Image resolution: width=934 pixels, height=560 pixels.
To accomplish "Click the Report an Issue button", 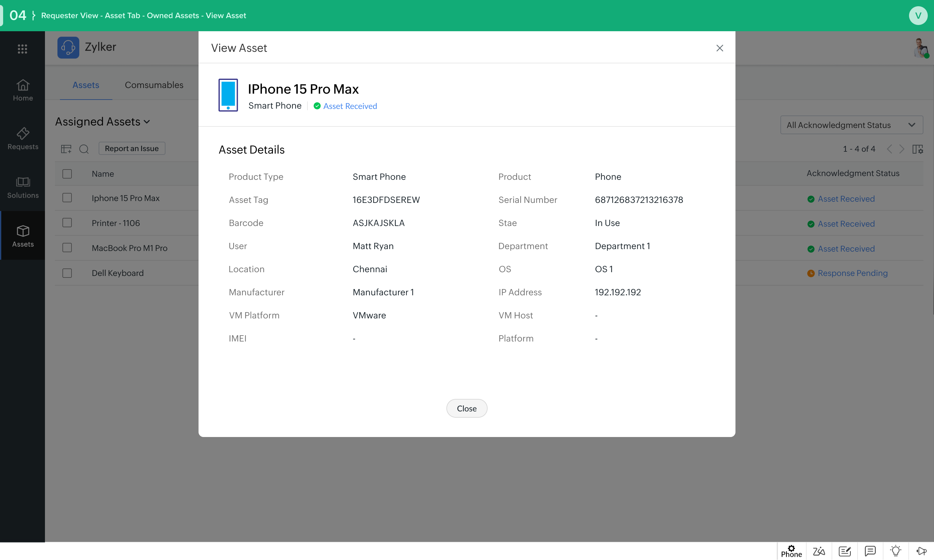I will pos(132,148).
